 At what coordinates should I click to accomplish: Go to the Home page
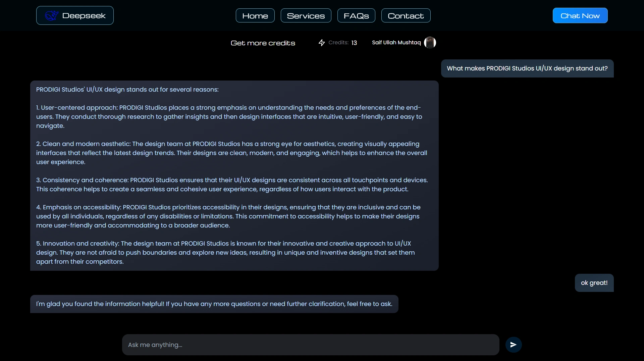click(255, 15)
